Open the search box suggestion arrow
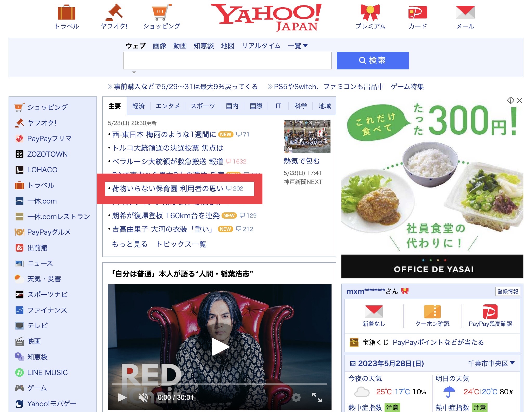 [x=134, y=73]
